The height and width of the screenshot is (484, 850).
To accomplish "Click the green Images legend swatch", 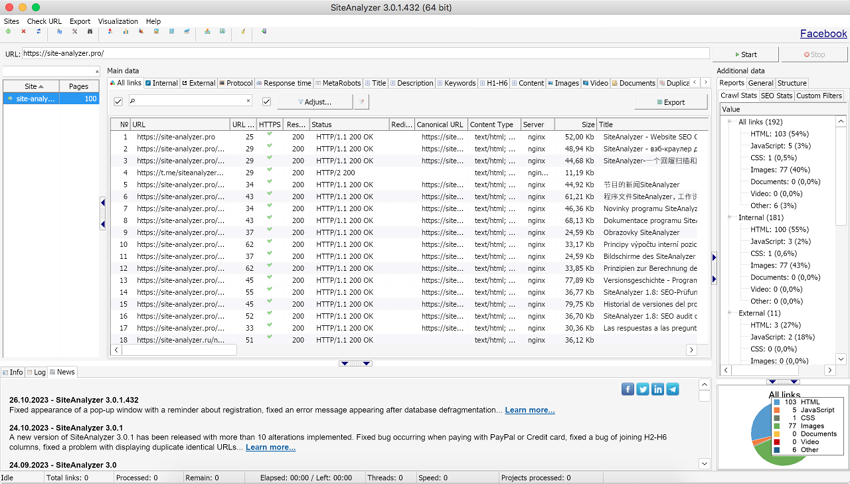I will tap(777, 426).
